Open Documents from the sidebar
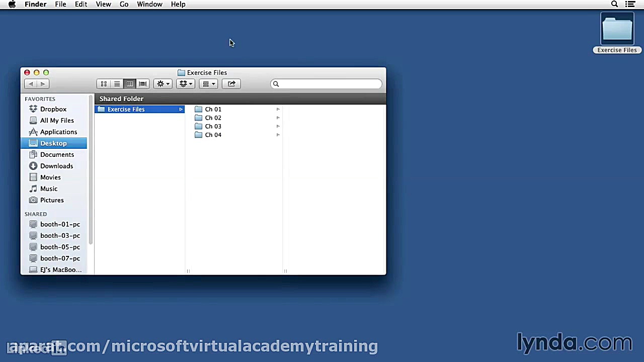This screenshot has height=362, width=644. [57, 155]
